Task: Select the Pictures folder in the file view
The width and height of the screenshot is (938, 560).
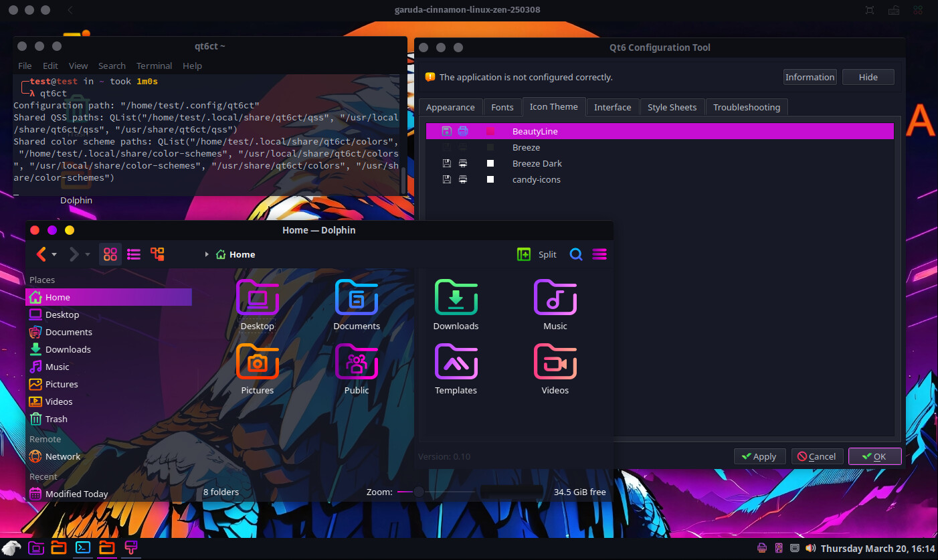Action: 258,369
